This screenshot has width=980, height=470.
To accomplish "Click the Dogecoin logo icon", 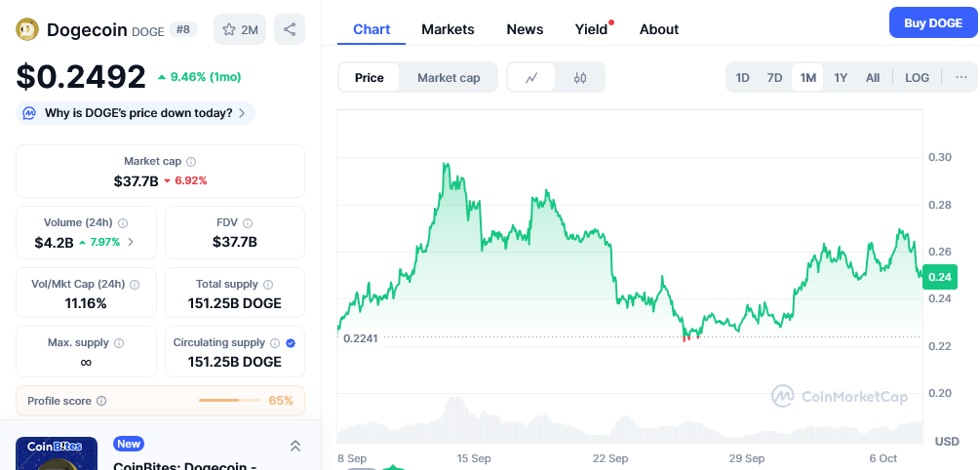I will (27, 29).
